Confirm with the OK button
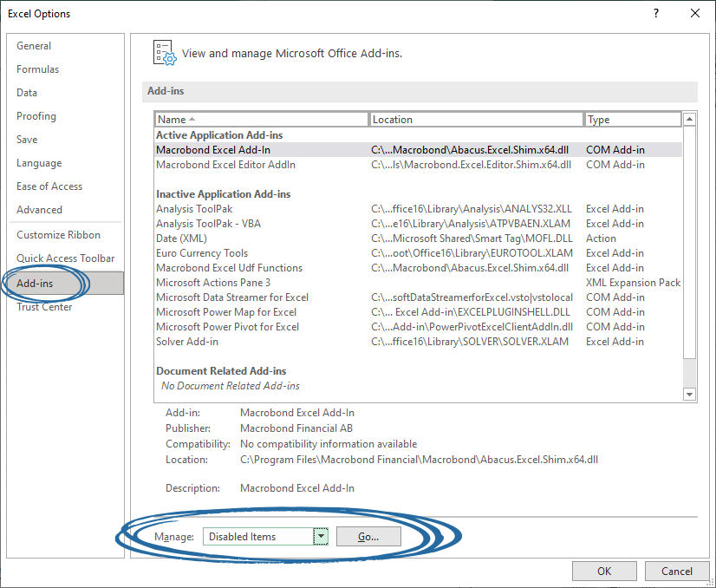Screen dimensions: 716x588 (604, 572)
